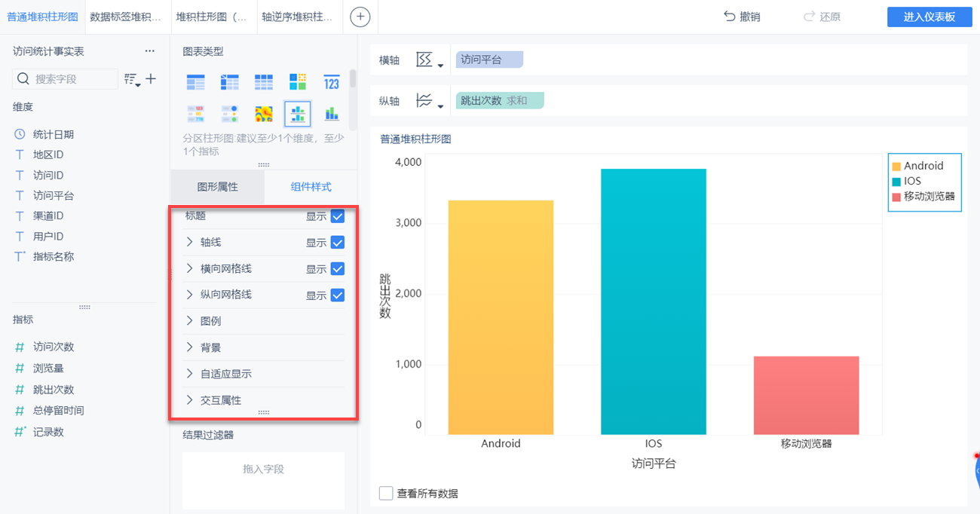Expand the 自适应显示 section
This screenshot has width=980, height=514.
(x=190, y=374)
